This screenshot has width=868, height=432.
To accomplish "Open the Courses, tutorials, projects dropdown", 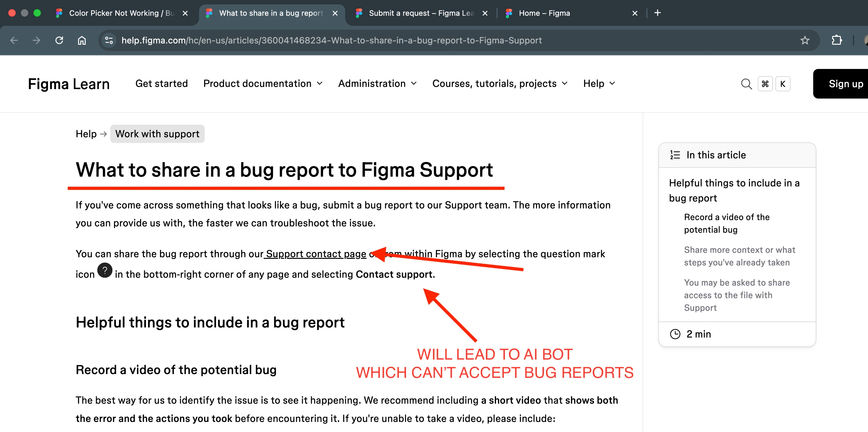I will pos(500,83).
